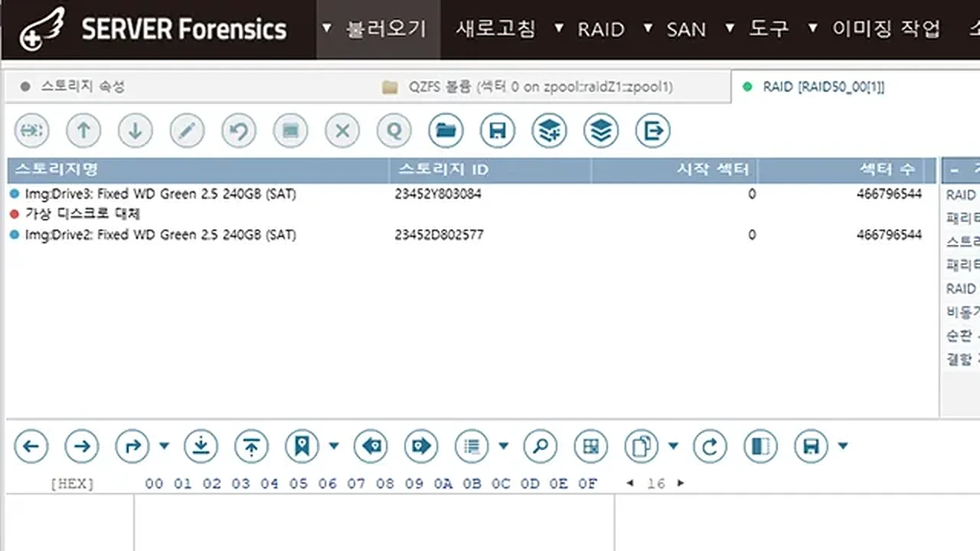Screen dimensions: 980x551
Task: Click the grid table icon in hex toolbar
Action: pyautogui.click(x=590, y=446)
